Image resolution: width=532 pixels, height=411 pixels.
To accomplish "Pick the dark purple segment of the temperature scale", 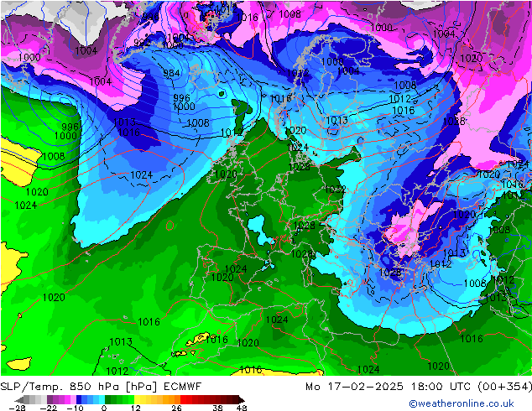I will point(50,399).
